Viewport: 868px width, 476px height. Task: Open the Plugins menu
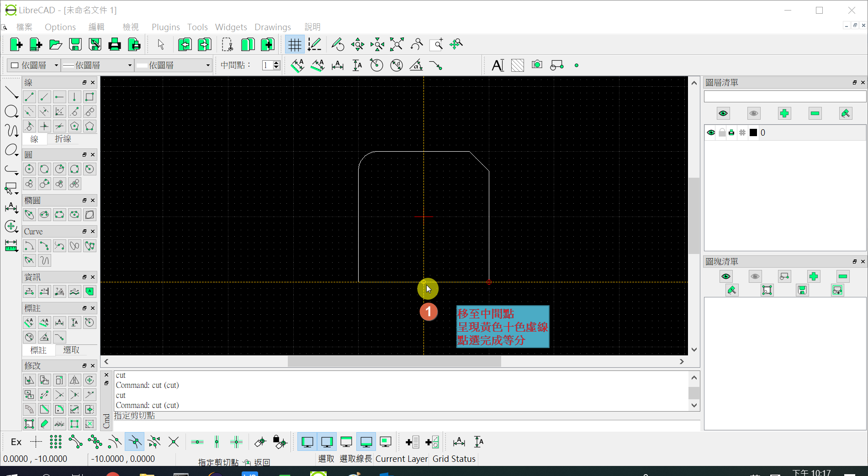(x=166, y=27)
